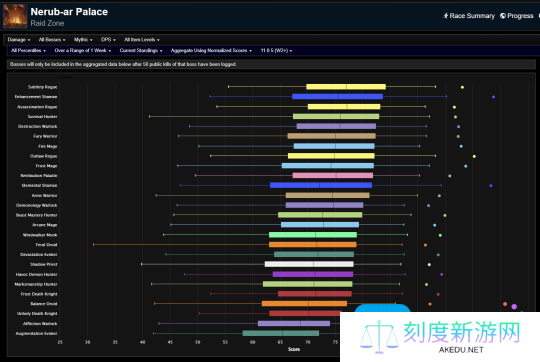The height and width of the screenshot is (362, 540).
Task: Expand the All Bosses dropdown
Action: pyautogui.click(x=52, y=40)
